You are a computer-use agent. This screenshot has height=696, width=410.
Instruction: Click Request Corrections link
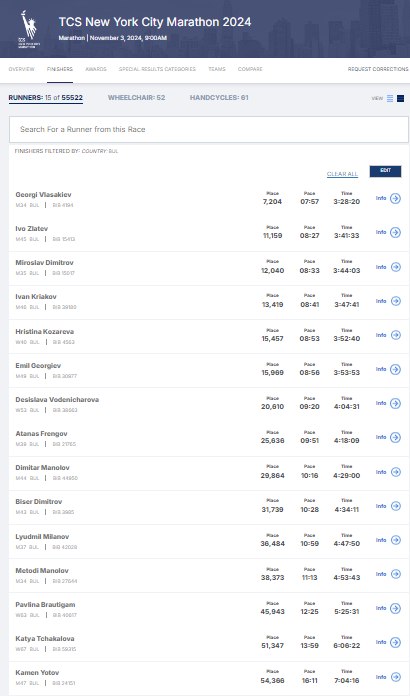pyautogui.click(x=378, y=69)
